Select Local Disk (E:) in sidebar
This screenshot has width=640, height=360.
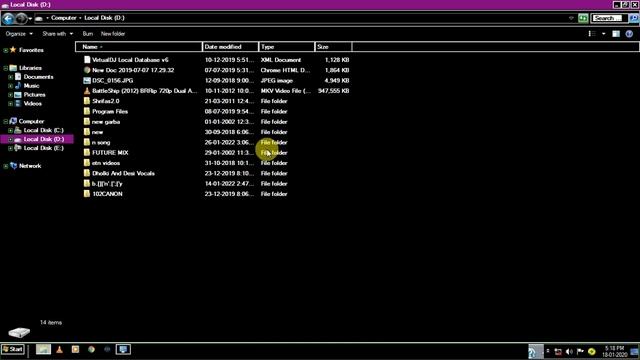(43, 148)
